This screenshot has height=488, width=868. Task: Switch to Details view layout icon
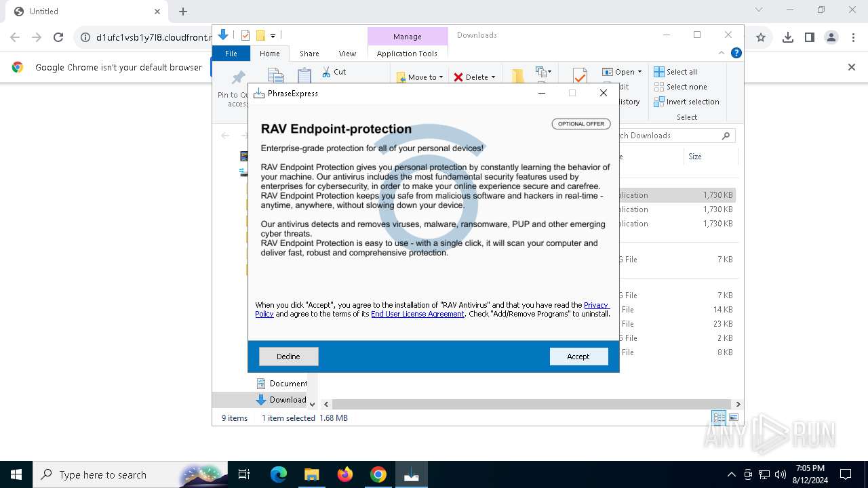point(719,418)
